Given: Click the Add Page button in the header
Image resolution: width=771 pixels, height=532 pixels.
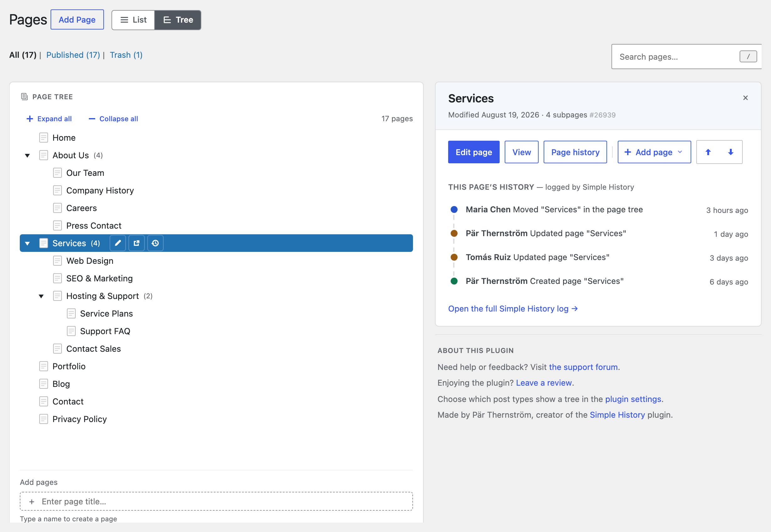Looking at the screenshot, I should click(77, 20).
